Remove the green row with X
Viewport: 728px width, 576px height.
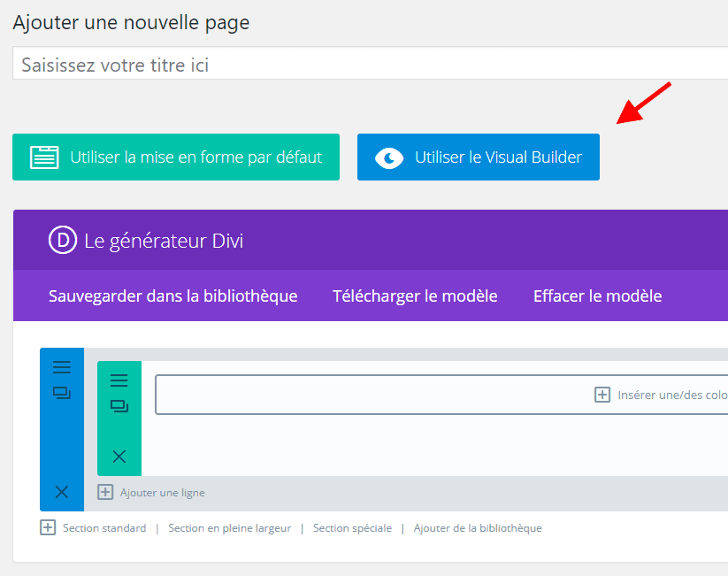click(x=119, y=457)
